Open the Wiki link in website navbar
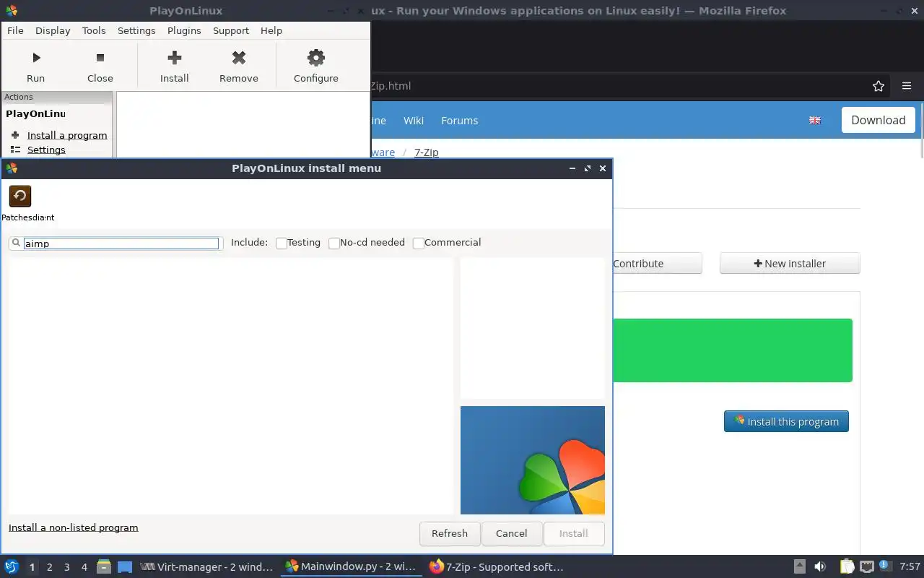 [414, 121]
